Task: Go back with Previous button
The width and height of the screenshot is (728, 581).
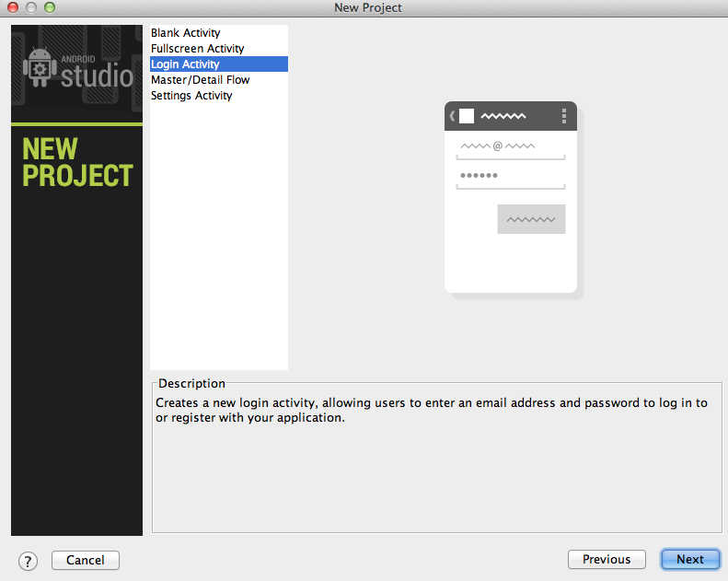Action: 607,559
